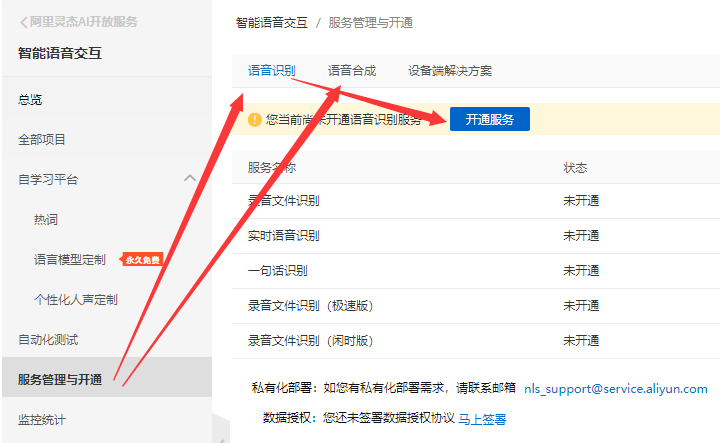Click the blue 开通服务 button
This screenshot has height=443, width=720.
489,119
